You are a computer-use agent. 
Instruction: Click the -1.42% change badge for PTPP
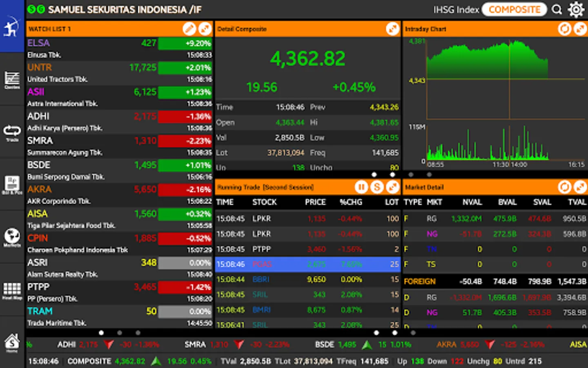click(185, 287)
